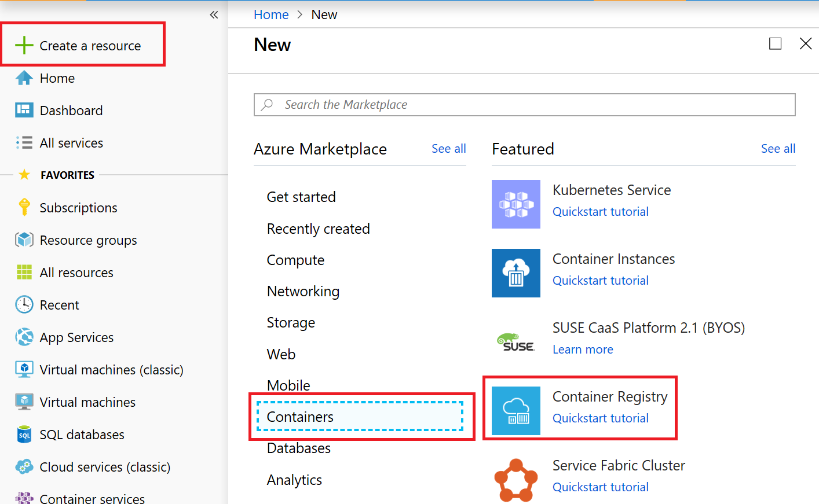The height and width of the screenshot is (504, 819).
Task: Click the green plus Create a resource icon
Action: click(x=24, y=45)
